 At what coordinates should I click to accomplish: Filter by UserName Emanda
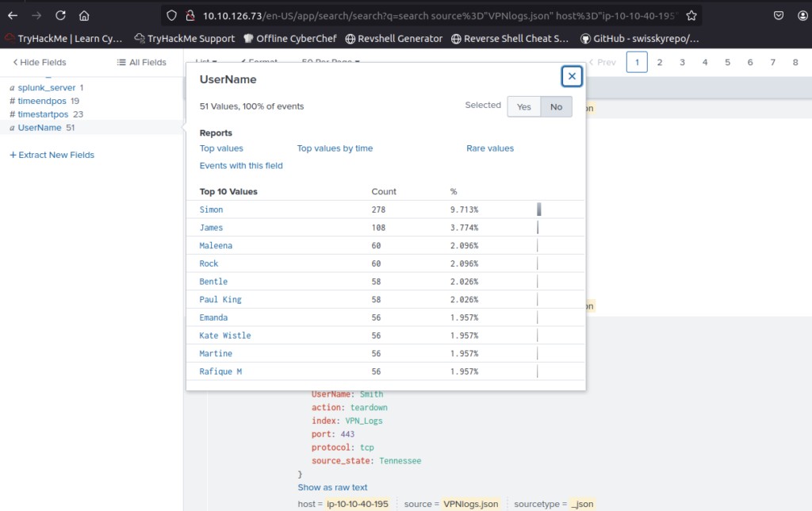pos(213,317)
